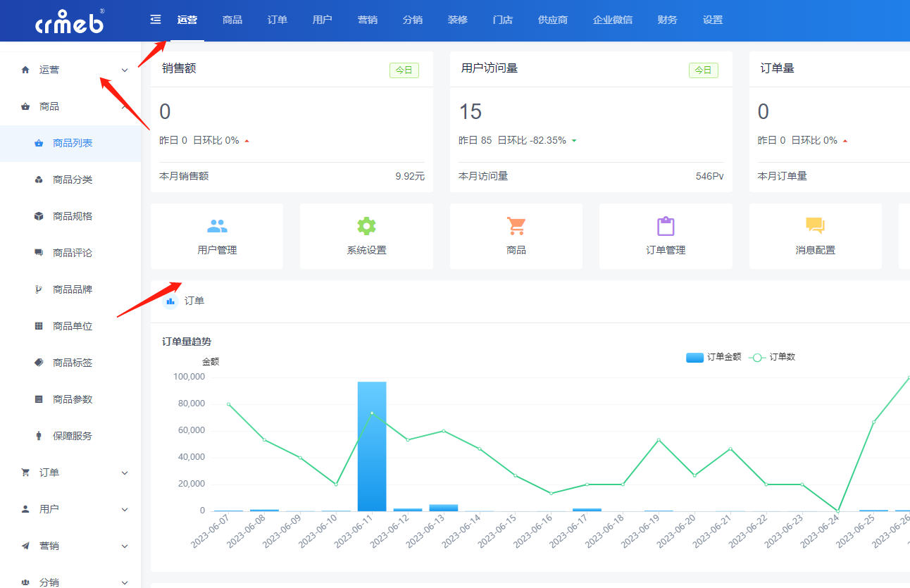Image resolution: width=910 pixels, height=588 pixels.
Task: Click the 订单量趋势 chart title
Action: [187, 342]
